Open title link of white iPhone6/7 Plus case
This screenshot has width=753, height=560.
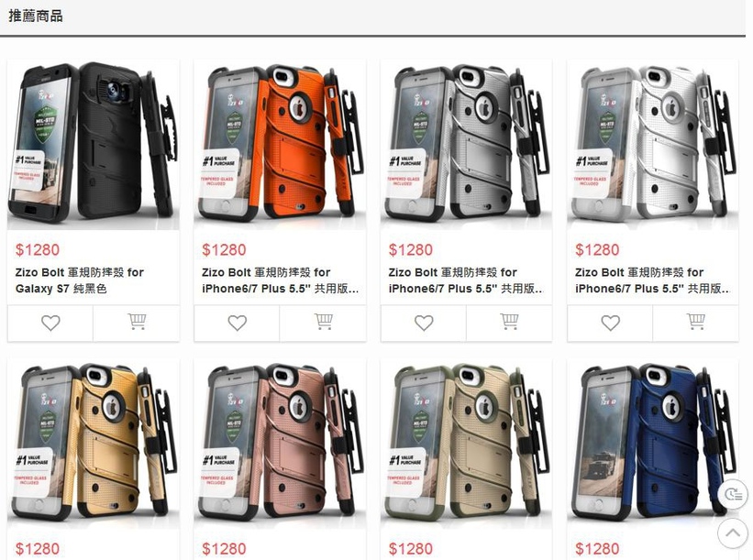(653, 280)
